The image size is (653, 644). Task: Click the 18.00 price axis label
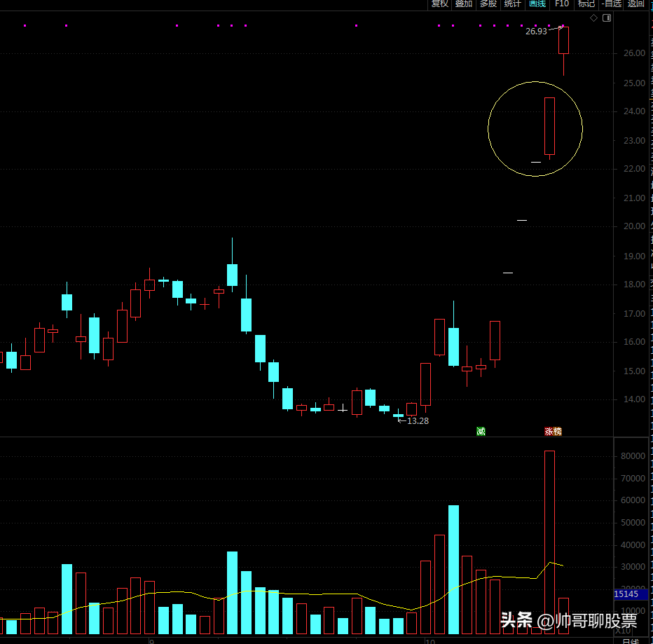click(634, 284)
